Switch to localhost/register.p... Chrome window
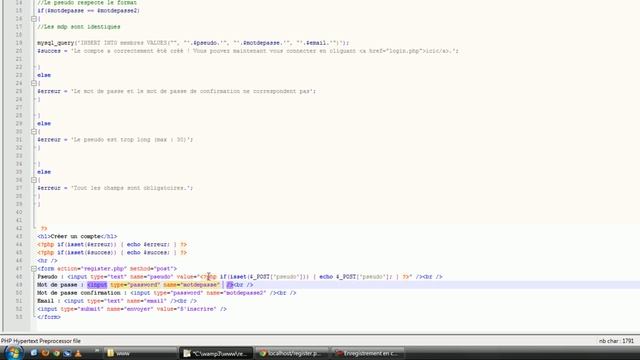This screenshot has width=640, height=360. click(x=291, y=353)
